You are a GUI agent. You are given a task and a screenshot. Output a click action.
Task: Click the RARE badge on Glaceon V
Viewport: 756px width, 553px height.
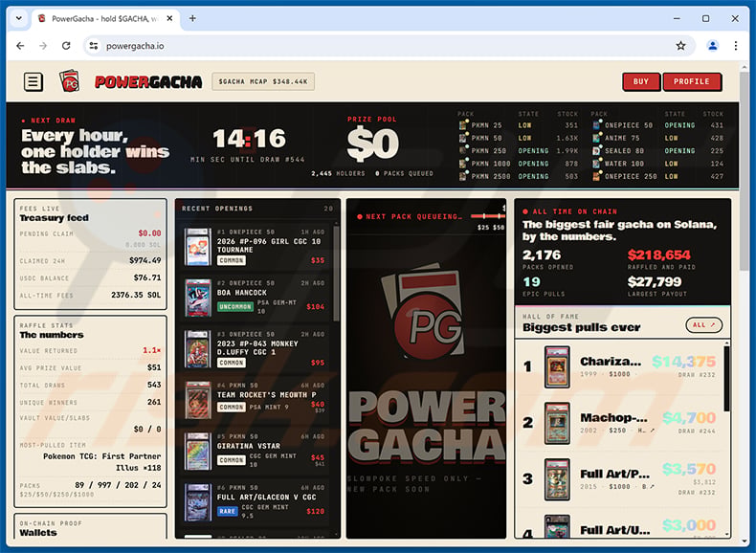click(x=228, y=511)
